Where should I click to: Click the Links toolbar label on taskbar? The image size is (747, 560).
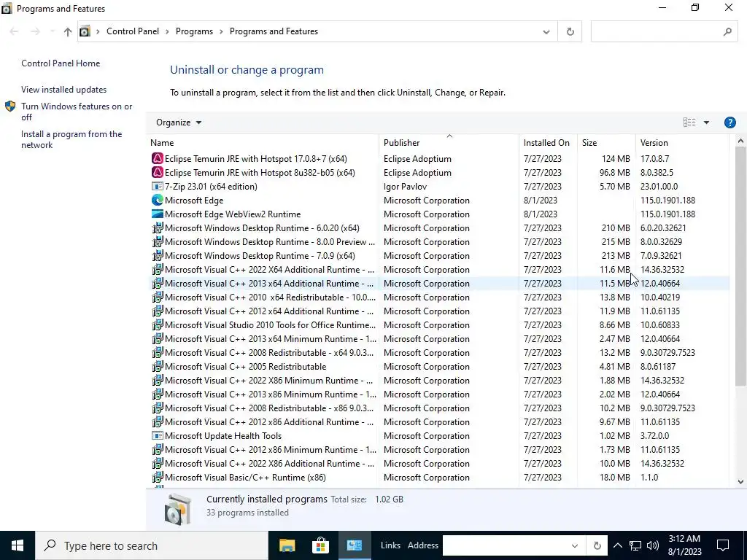coord(390,545)
